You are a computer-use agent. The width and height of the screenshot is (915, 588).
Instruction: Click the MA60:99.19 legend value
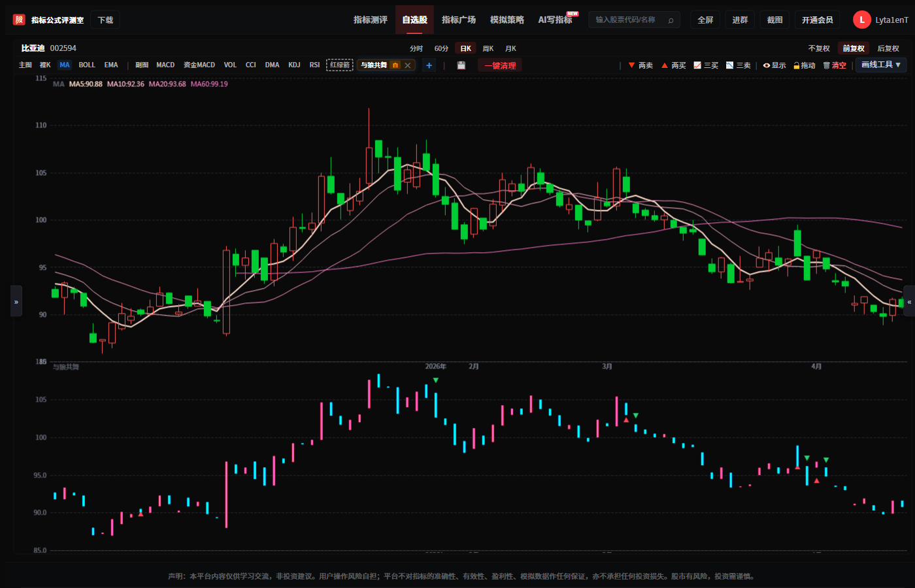tap(209, 84)
